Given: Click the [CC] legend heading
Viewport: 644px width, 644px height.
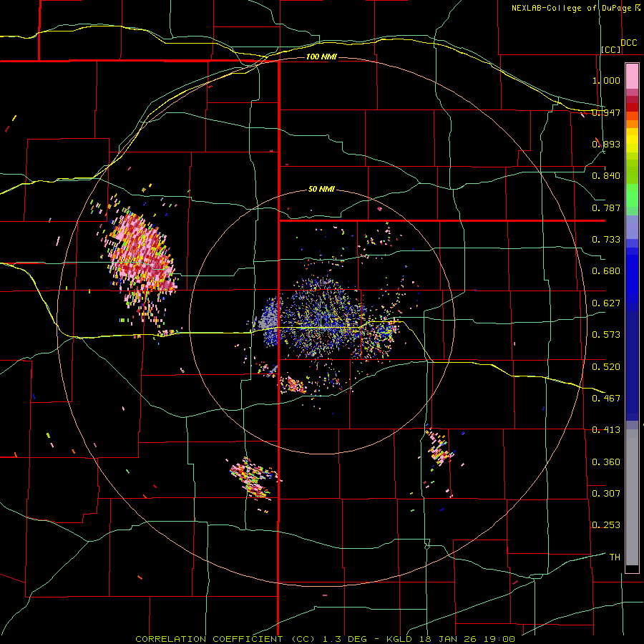Looking at the screenshot, I should pos(611,49).
